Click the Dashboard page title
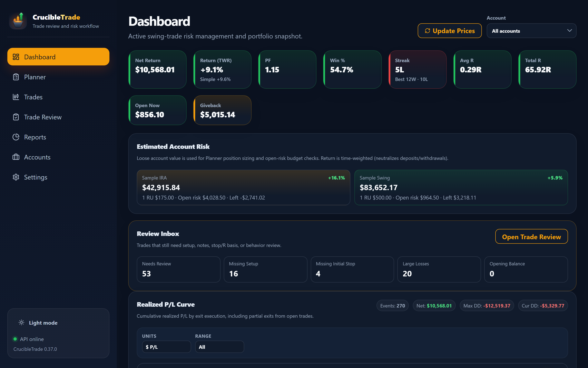 (159, 21)
